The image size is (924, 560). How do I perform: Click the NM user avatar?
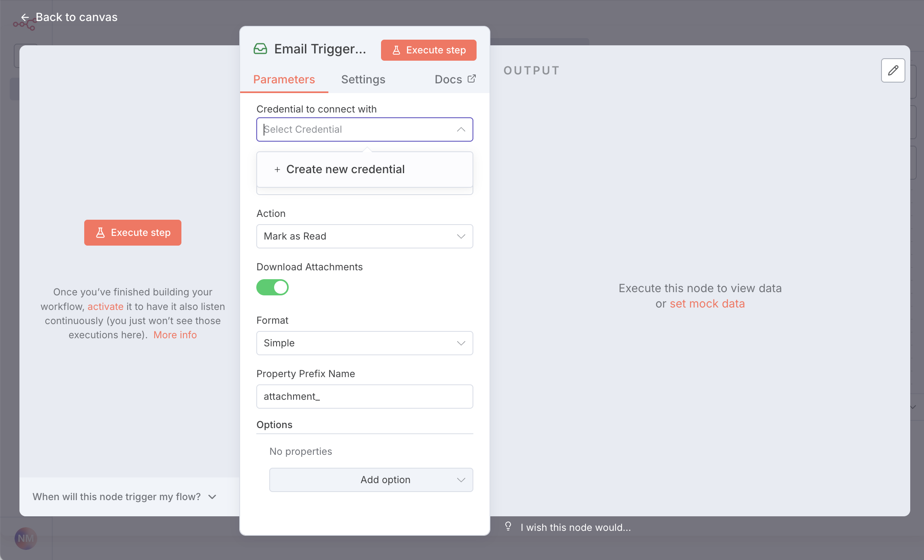(26, 538)
